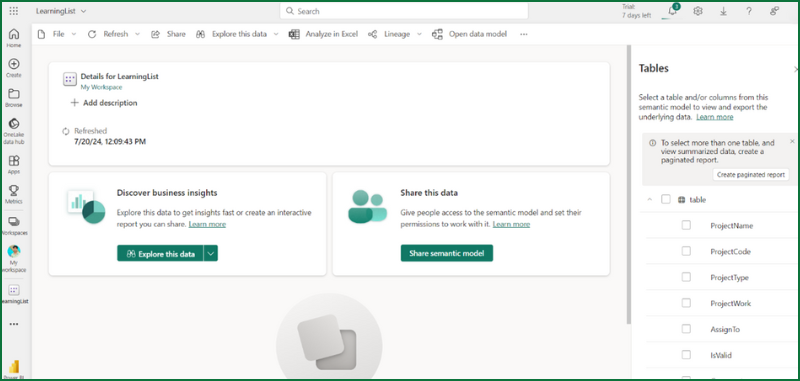Click Create paginated report button
The image size is (800, 381).
pyautogui.click(x=751, y=174)
